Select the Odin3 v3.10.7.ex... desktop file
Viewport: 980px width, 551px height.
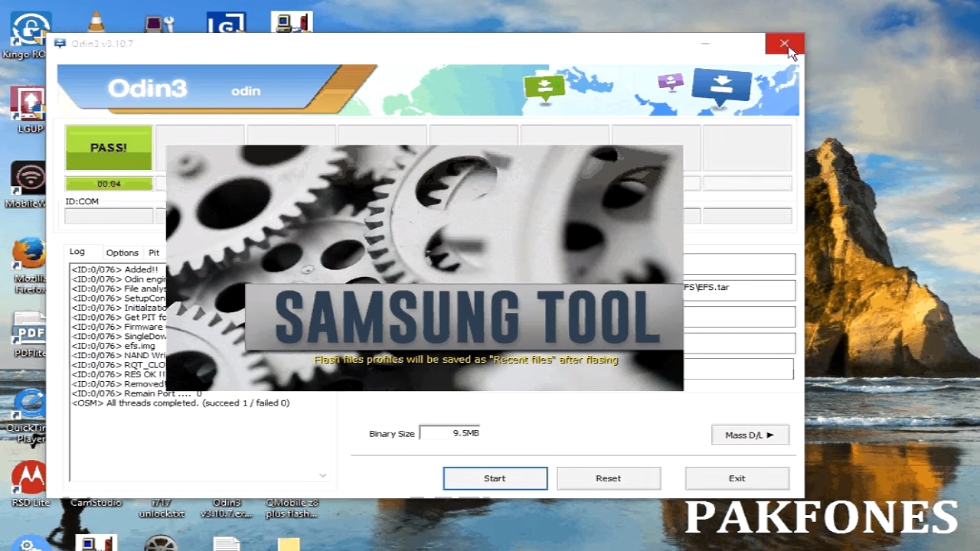point(227,508)
